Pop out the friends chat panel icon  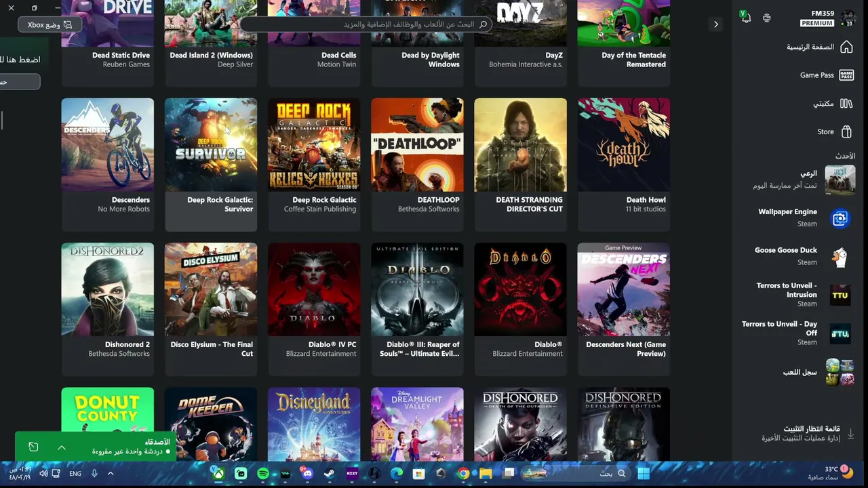(x=33, y=447)
